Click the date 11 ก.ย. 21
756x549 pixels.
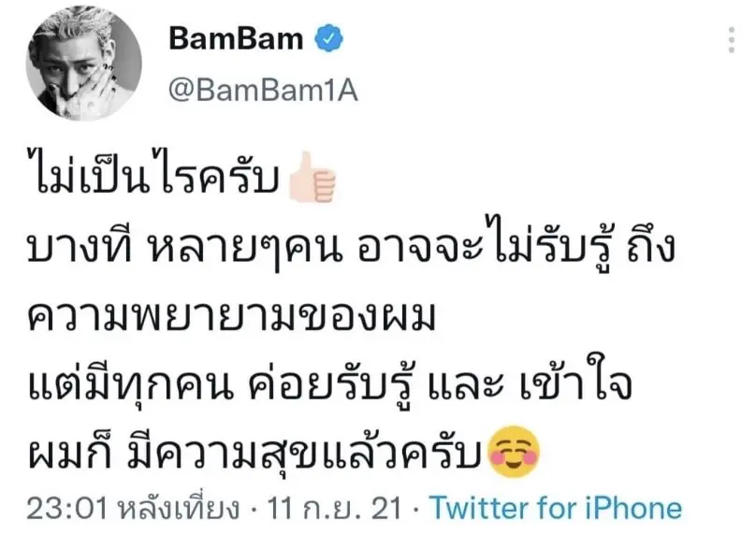point(334,509)
